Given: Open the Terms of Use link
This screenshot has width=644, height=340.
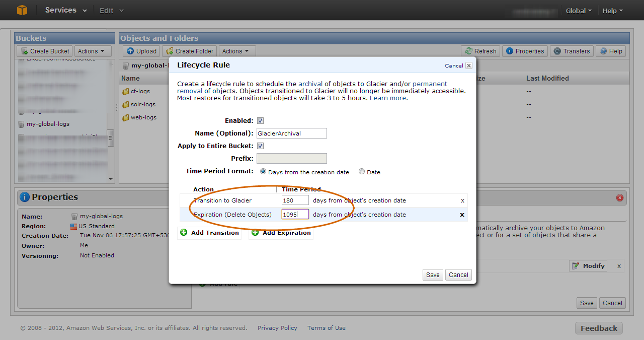Looking at the screenshot, I should 327,328.
